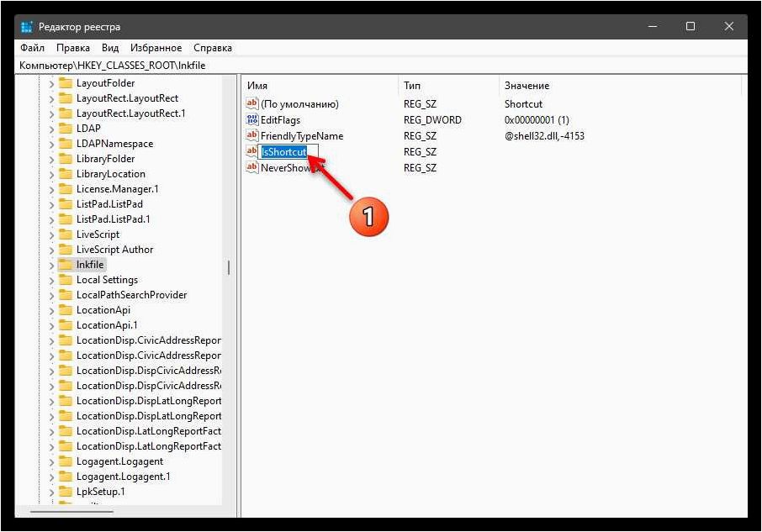Expand the LocationApi.1 key
Screen dimensions: 762x532
(51, 326)
